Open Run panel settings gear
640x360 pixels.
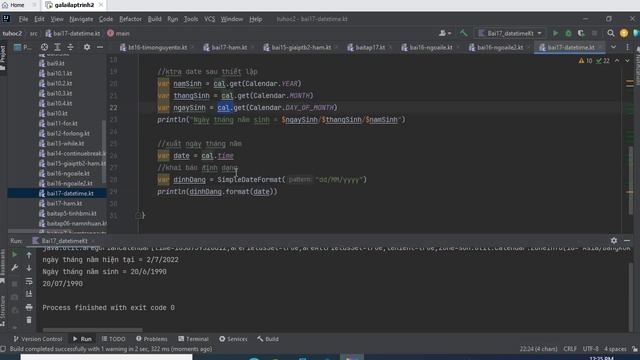tap(614, 241)
